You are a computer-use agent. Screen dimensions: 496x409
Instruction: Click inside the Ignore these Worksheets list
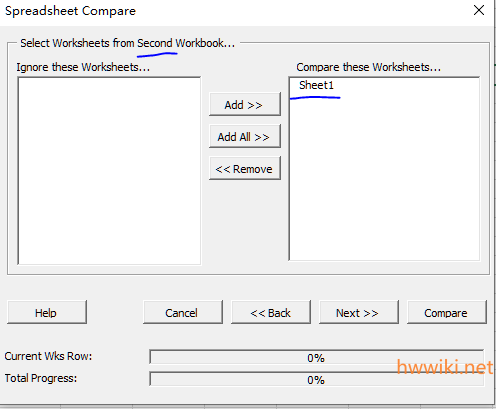(x=109, y=171)
